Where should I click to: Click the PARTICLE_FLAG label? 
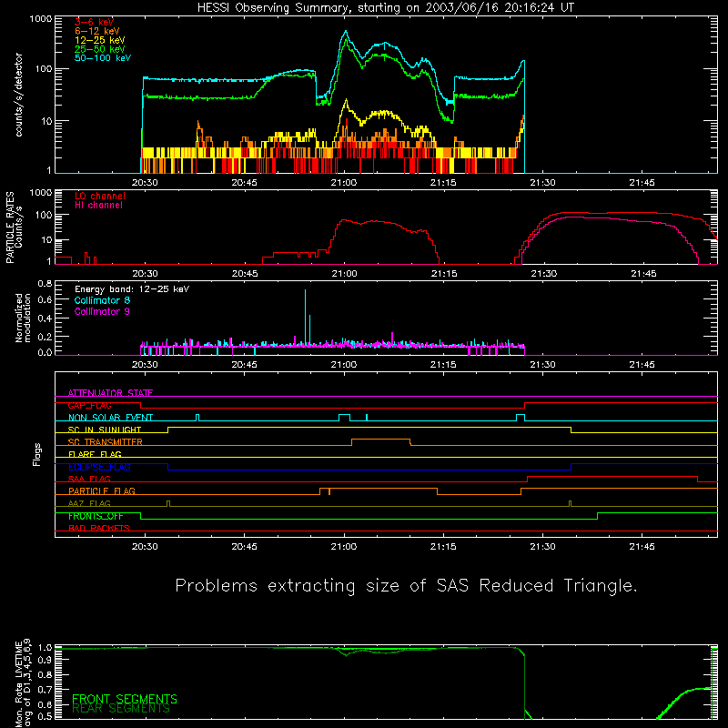[102, 490]
